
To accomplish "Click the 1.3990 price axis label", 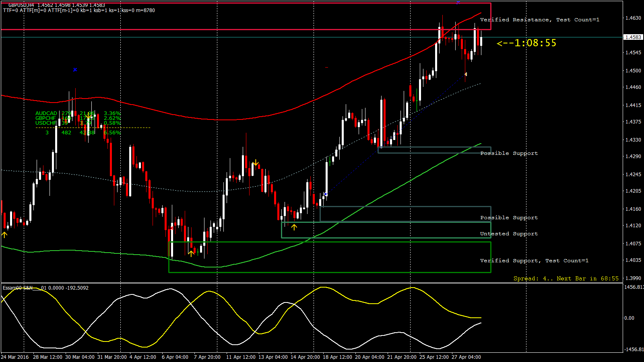I will click(633, 278).
